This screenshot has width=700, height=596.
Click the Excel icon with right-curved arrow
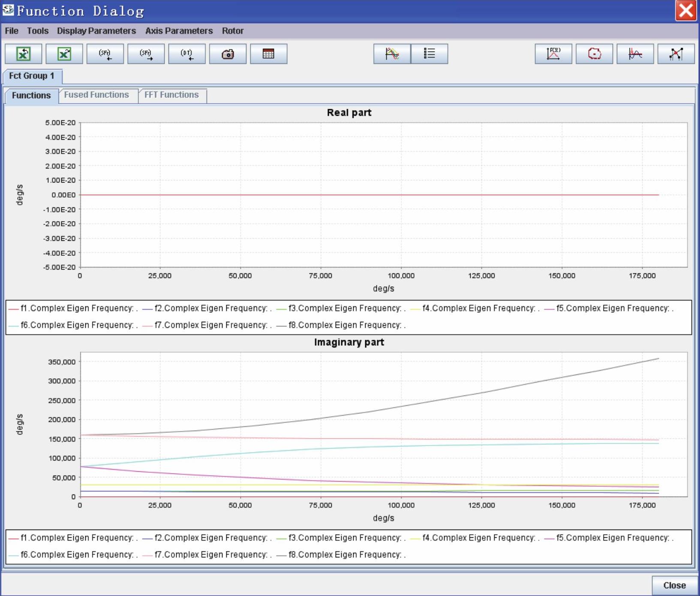point(64,54)
